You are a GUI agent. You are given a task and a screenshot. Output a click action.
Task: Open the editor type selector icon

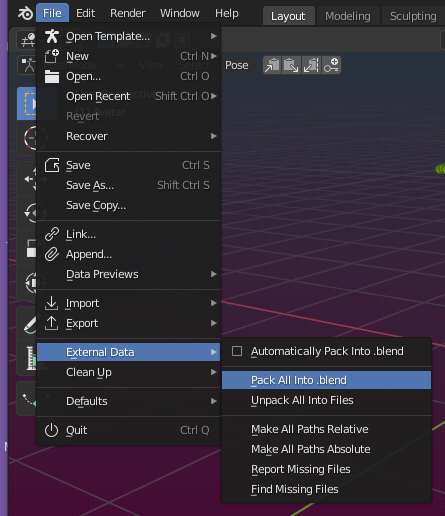[27, 39]
